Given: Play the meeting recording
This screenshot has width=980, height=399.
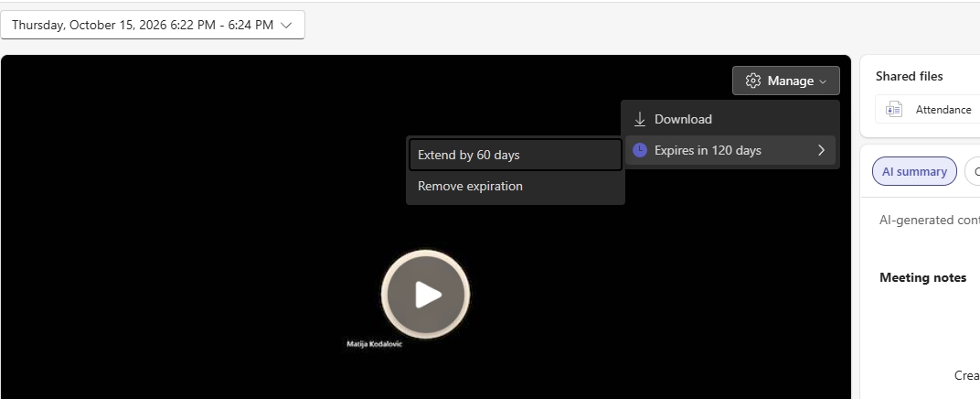Looking at the screenshot, I should click(426, 295).
